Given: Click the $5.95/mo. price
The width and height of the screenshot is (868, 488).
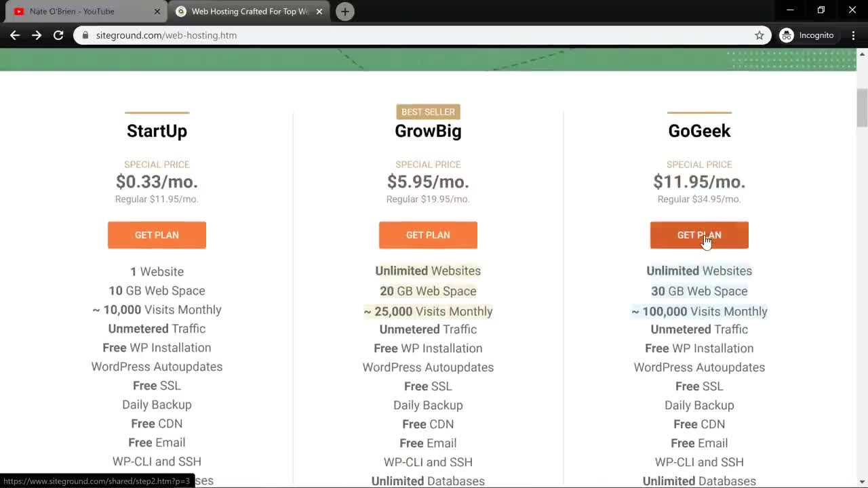Looking at the screenshot, I should (x=428, y=182).
